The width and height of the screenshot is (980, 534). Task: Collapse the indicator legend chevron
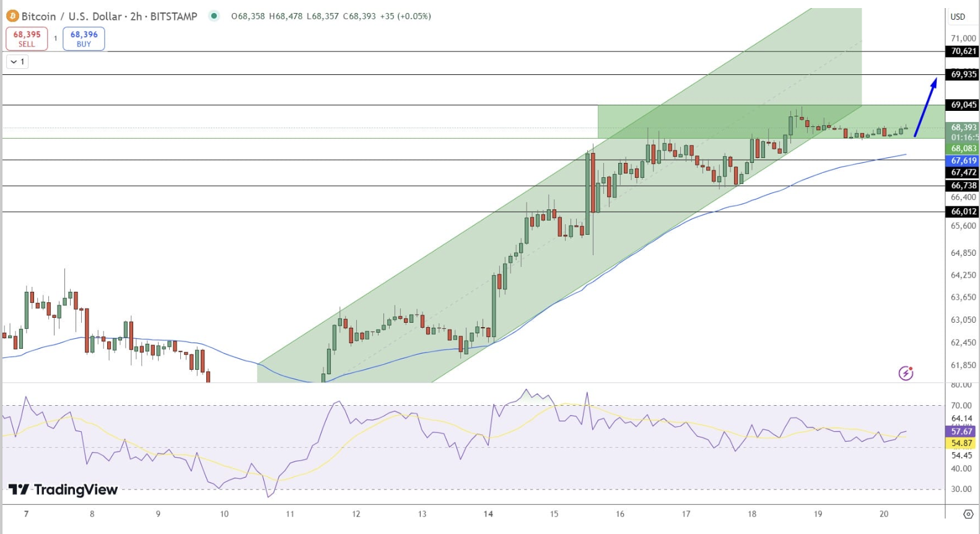[x=17, y=61]
